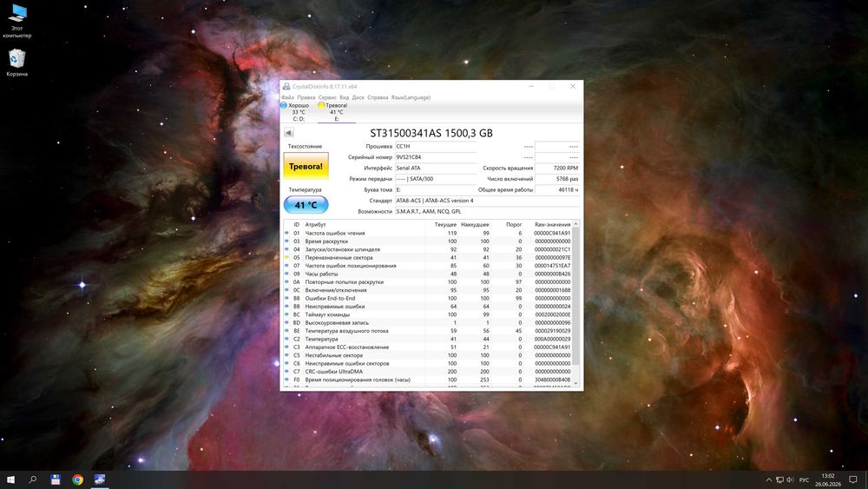868x489 pixels.
Task: Click the Число включений field 5768 раз
Action: point(557,179)
